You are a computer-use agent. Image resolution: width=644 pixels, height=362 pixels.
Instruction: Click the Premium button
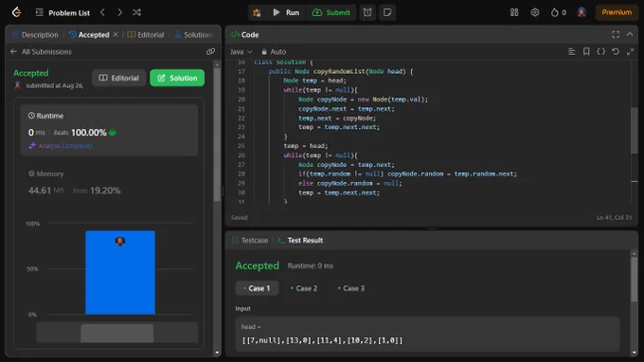[x=617, y=12]
